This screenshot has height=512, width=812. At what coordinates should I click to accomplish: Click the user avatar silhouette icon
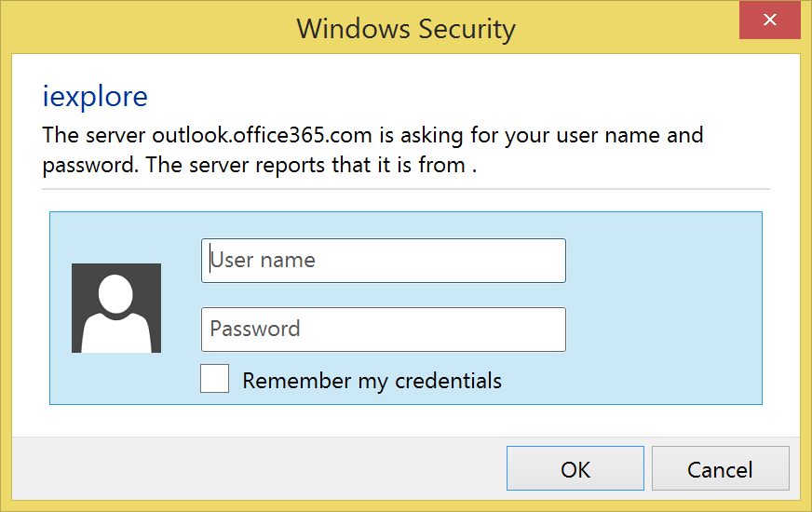coord(116,308)
